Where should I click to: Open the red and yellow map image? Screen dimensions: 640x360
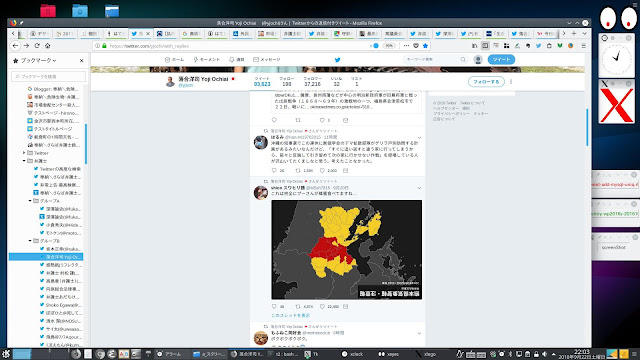click(347, 249)
